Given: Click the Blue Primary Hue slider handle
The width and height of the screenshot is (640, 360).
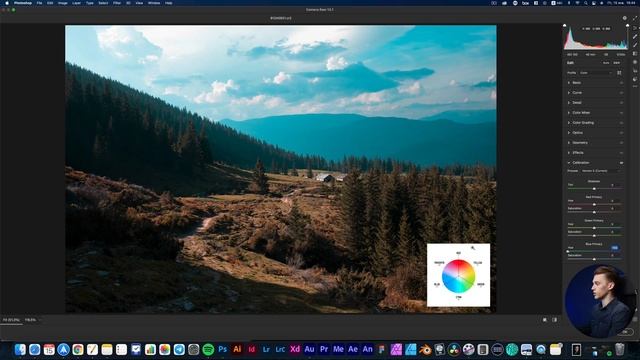Looking at the screenshot, I should click(x=568, y=251).
